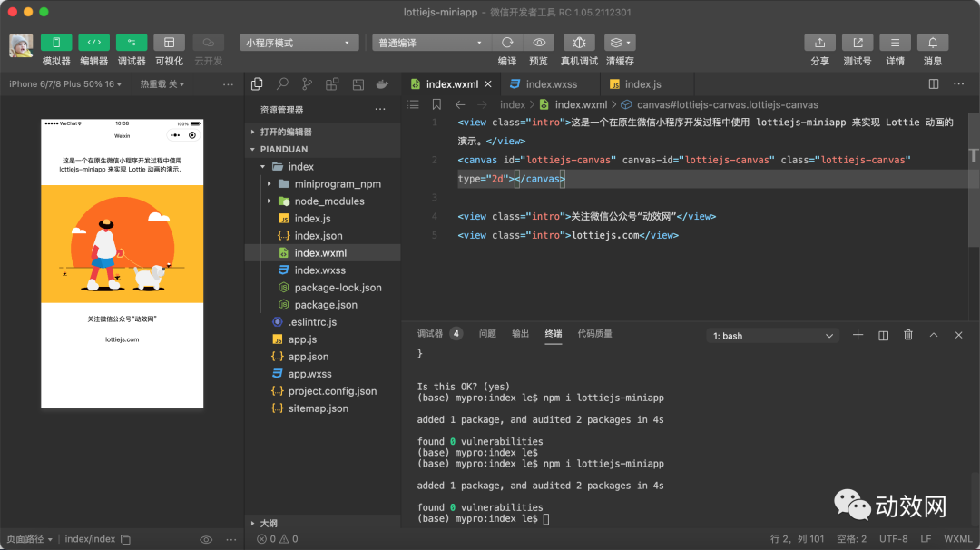Click the compile (编译) refresh icon
This screenshot has width=980, height=550.
[x=507, y=43]
